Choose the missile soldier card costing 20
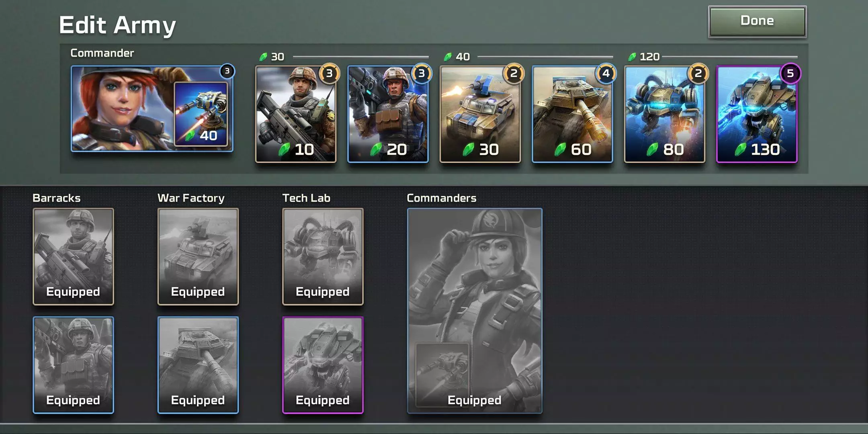 388,114
